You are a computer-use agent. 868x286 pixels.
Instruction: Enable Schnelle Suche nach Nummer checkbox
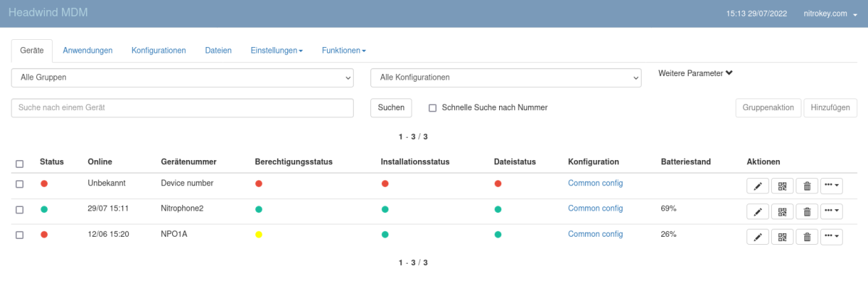pyautogui.click(x=433, y=108)
